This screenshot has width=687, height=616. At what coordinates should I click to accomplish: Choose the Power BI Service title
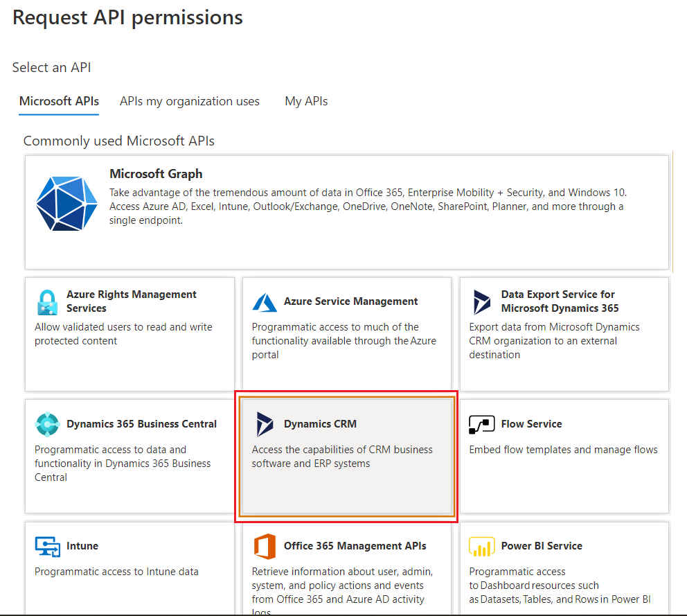tap(542, 546)
